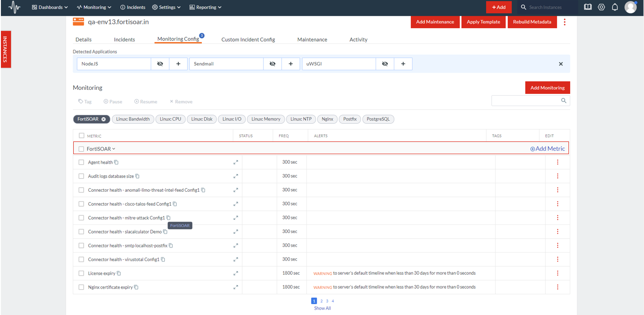The height and width of the screenshot is (315, 644).
Task: Click the Add Metric link on the FortiSOAR row
Action: point(547,148)
